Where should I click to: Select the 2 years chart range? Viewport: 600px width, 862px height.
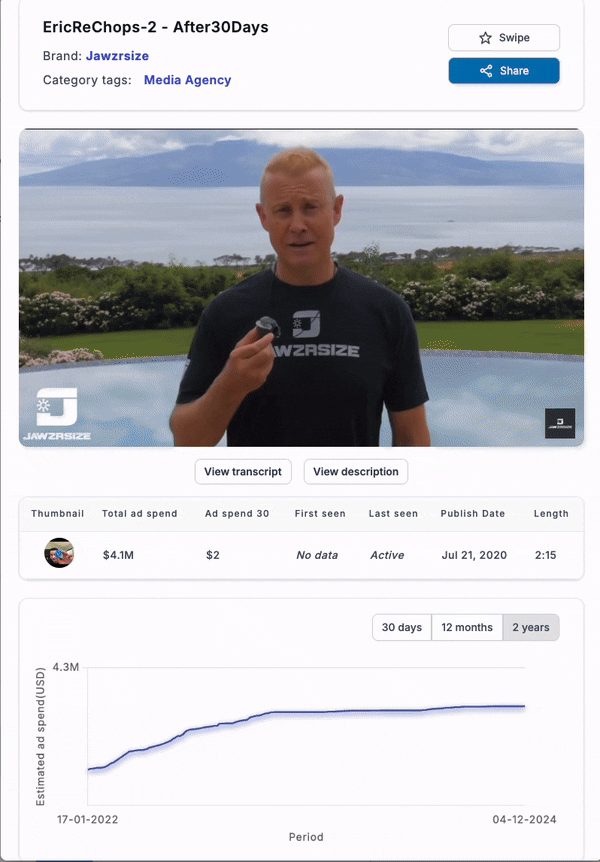tap(531, 627)
